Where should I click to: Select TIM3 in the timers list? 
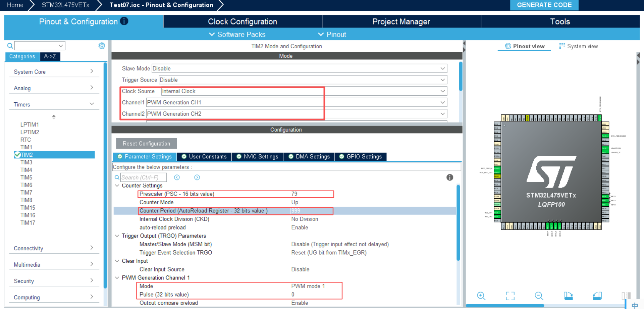[x=26, y=162]
